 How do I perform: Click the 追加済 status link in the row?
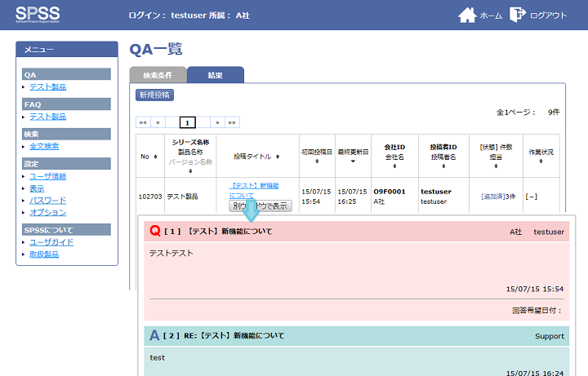coord(492,197)
